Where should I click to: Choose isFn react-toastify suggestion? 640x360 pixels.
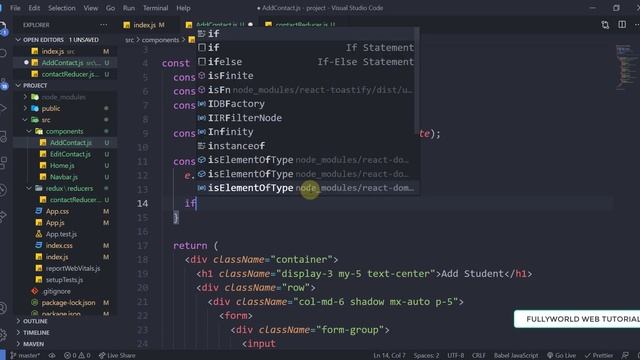coord(306,90)
